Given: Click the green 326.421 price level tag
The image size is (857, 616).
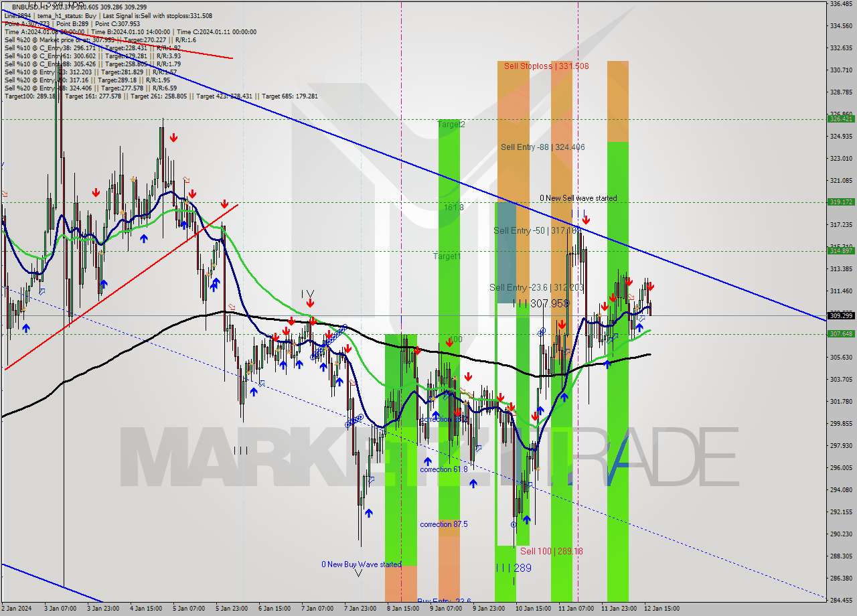Looking at the screenshot, I should 841,119.
